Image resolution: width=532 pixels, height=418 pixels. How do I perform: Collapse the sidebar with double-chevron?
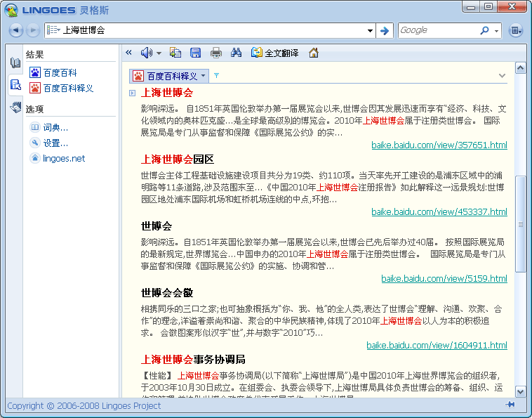[x=128, y=53]
